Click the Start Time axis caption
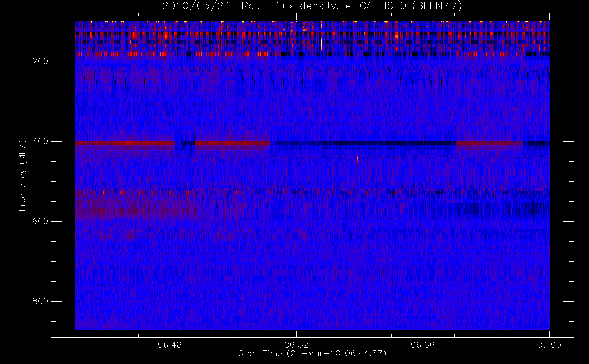The width and height of the screenshot is (589, 364). coord(312,353)
